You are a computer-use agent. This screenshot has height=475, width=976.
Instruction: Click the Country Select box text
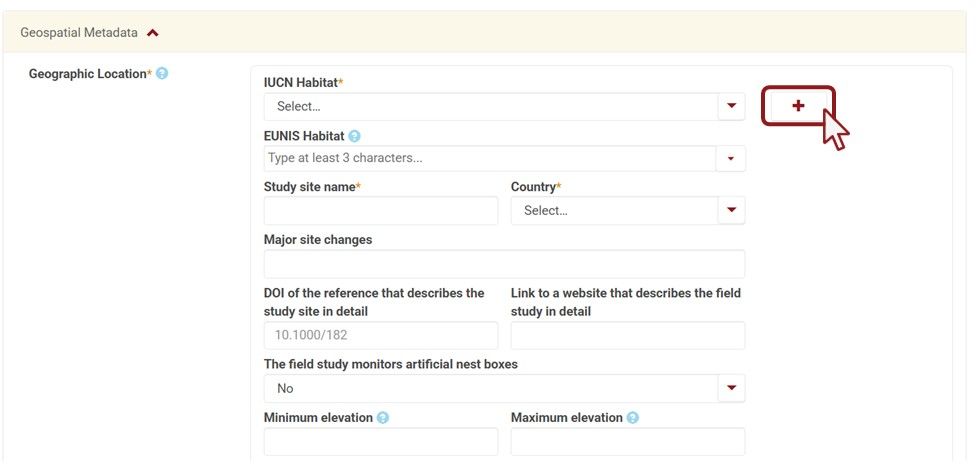(546, 211)
